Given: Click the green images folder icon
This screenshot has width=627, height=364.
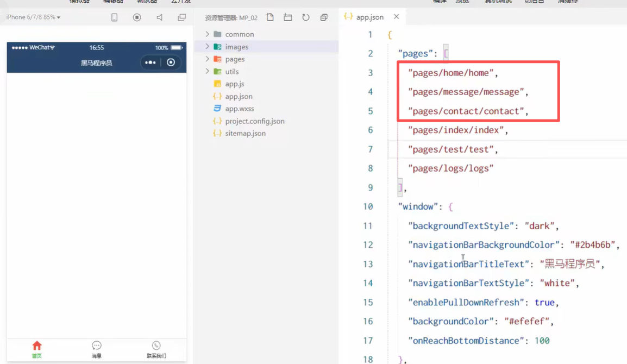Looking at the screenshot, I should coord(217,47).
